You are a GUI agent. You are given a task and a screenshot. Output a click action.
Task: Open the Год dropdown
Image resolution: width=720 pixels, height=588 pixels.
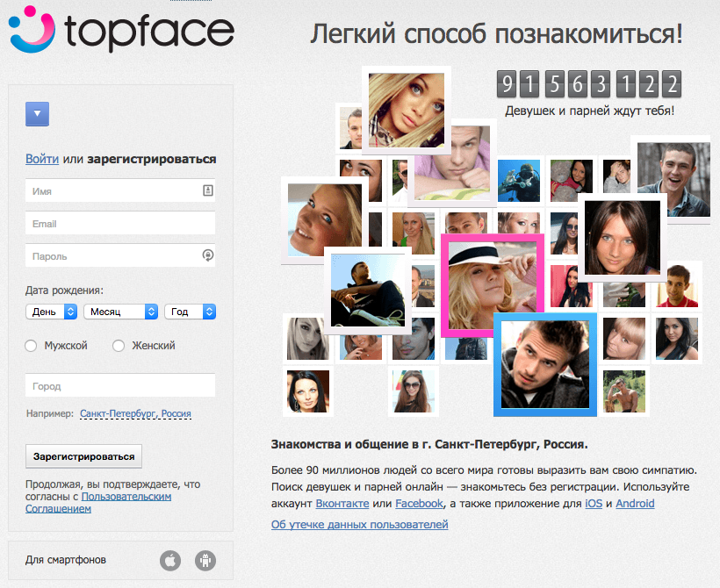click(x=191, y=312)
